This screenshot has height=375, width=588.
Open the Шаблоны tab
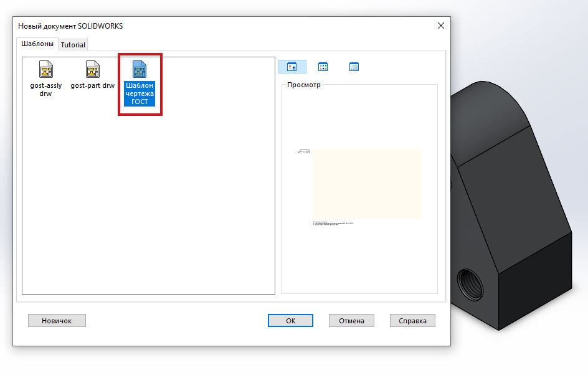[x=37, y=44]
